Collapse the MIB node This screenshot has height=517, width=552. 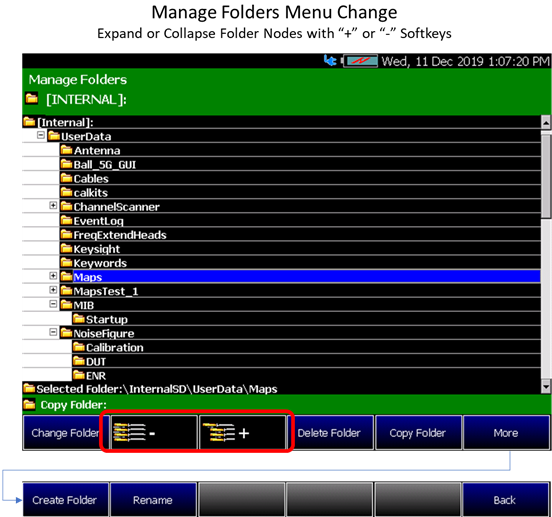53,304
